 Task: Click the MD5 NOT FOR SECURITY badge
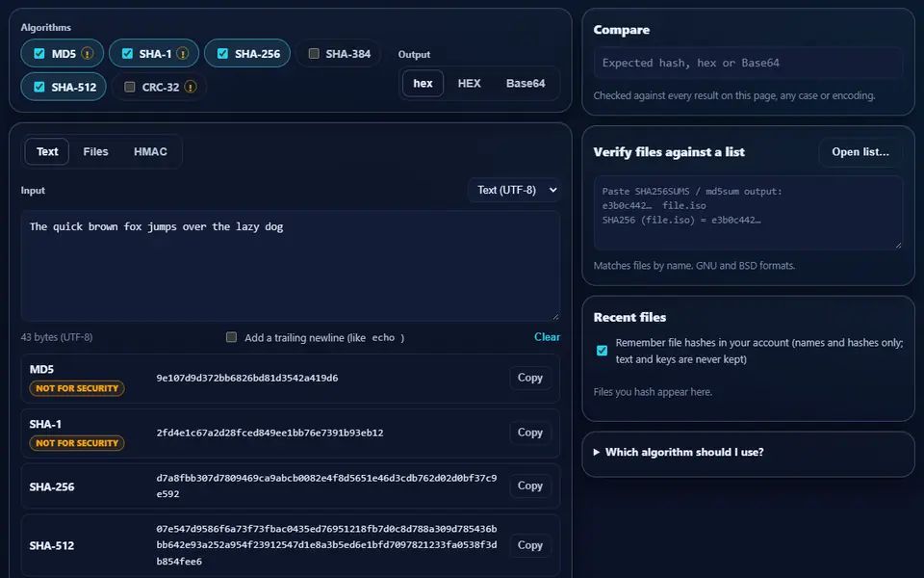pos(77,388)
